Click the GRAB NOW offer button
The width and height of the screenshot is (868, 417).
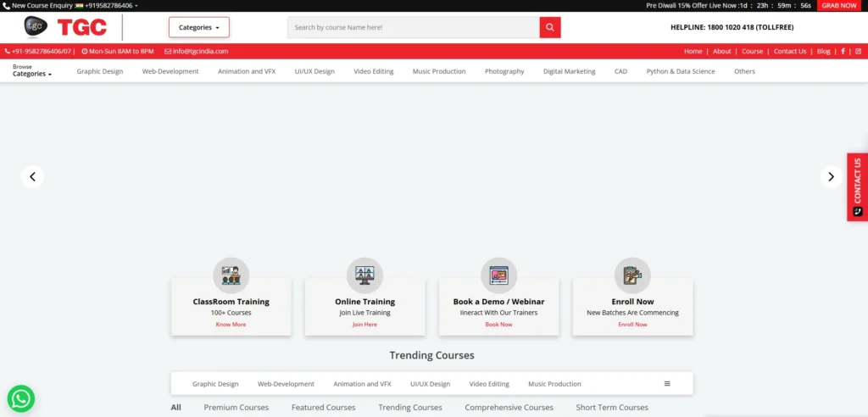[838, 5]
